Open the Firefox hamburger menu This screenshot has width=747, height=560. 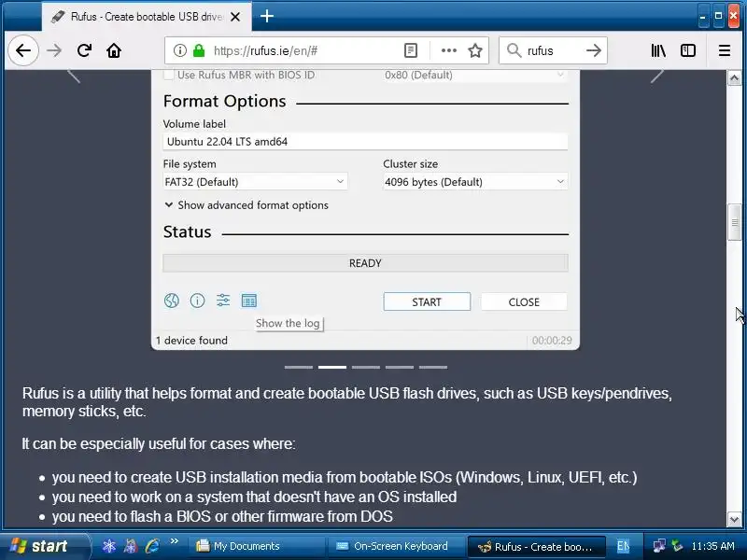(x=725, y=50)
